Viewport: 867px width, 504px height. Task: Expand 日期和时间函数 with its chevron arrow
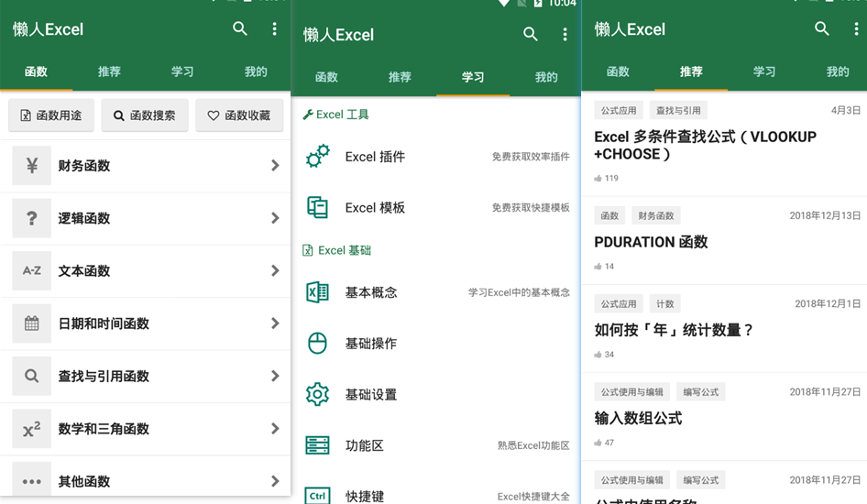click(x=275, y=323)
